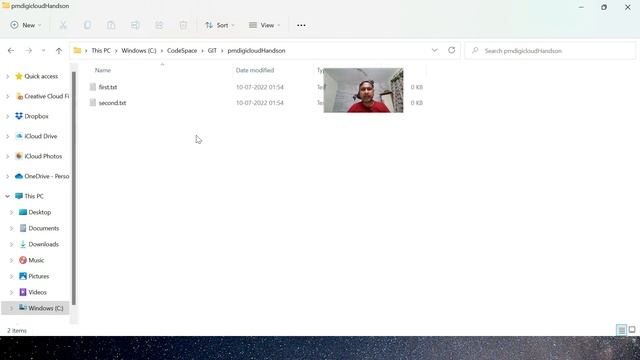Sort by the Name column header
Image resolution: width=640 pixels, height=360 pixels.
tap(103, 70)
